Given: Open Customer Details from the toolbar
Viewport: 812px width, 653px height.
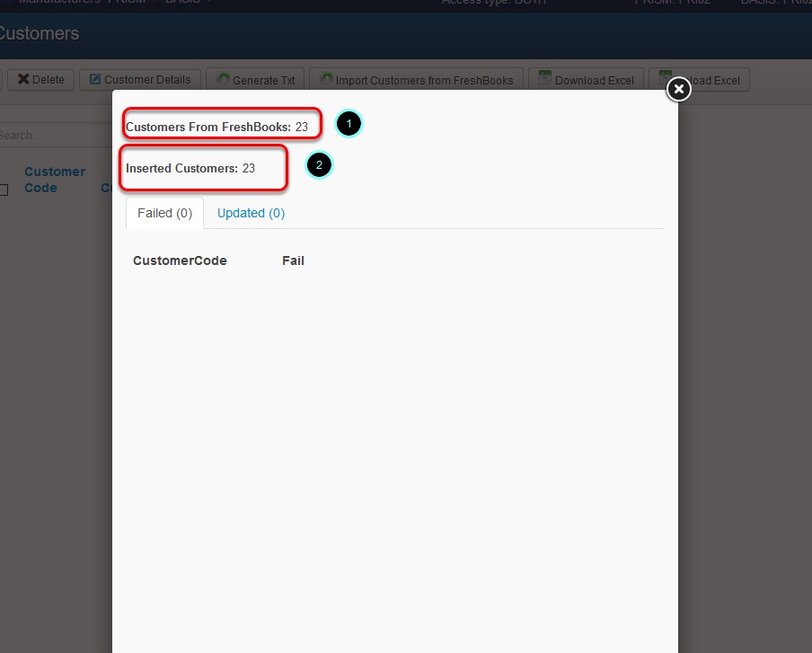Looking at the screenshot, I should [x=140, y=80].
